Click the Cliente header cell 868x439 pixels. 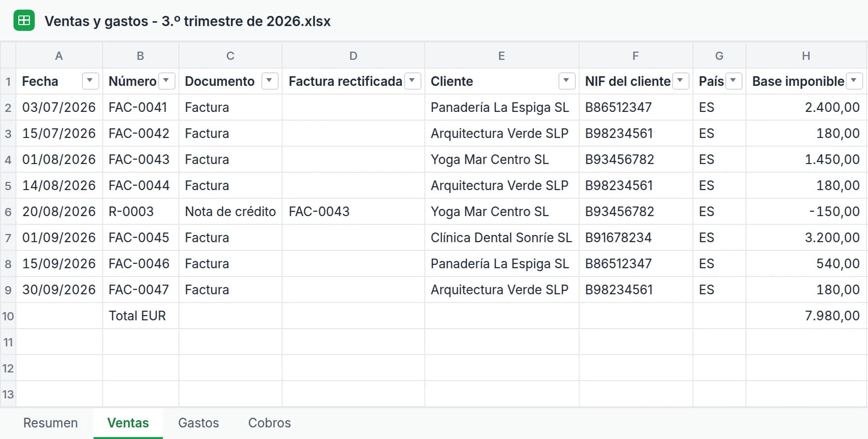502,81
